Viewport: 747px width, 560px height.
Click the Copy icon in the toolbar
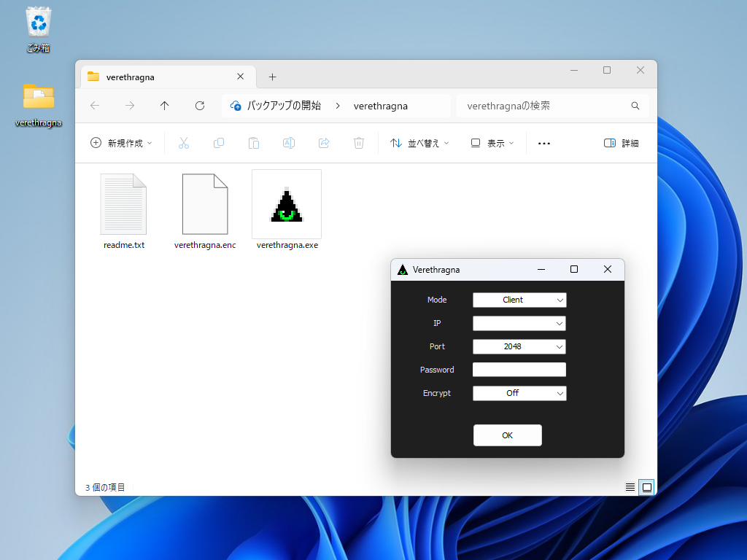point(218,143)
